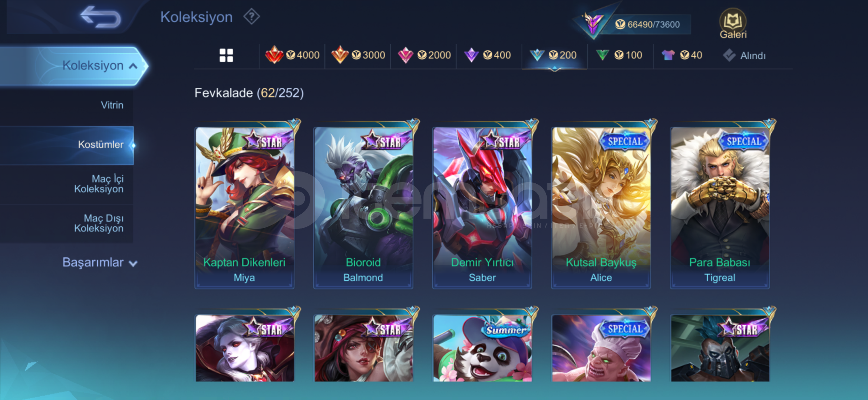Filter by the red 4000-point gem
Image resolution: width=868 pixels, height=400 pixels.
click(292, 56)
